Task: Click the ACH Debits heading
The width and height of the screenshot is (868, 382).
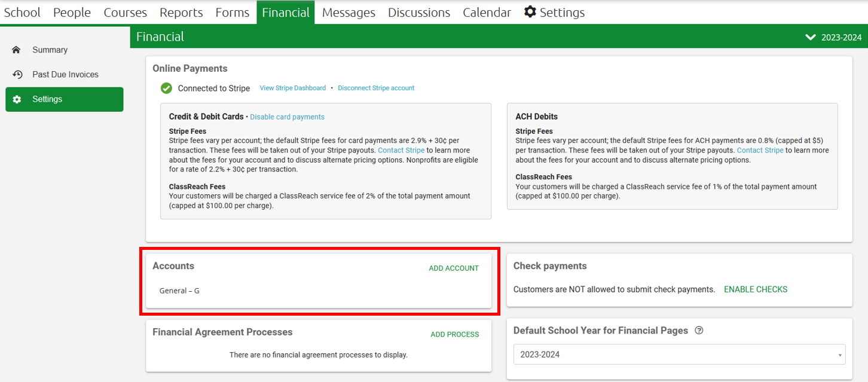Action: (x=537, y=117)
